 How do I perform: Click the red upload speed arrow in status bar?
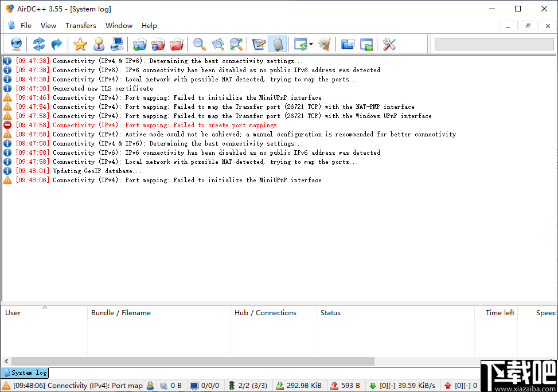tap(448, 386)
